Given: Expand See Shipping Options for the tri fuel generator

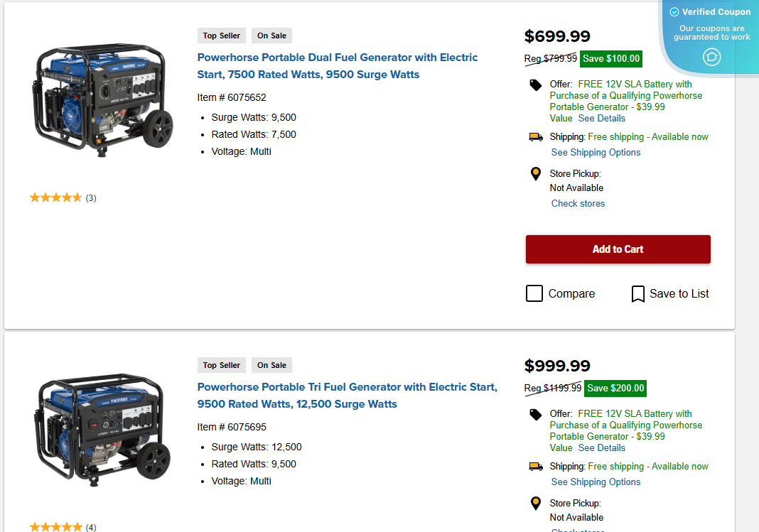Looking at the screenshot, I should (596, 482).
